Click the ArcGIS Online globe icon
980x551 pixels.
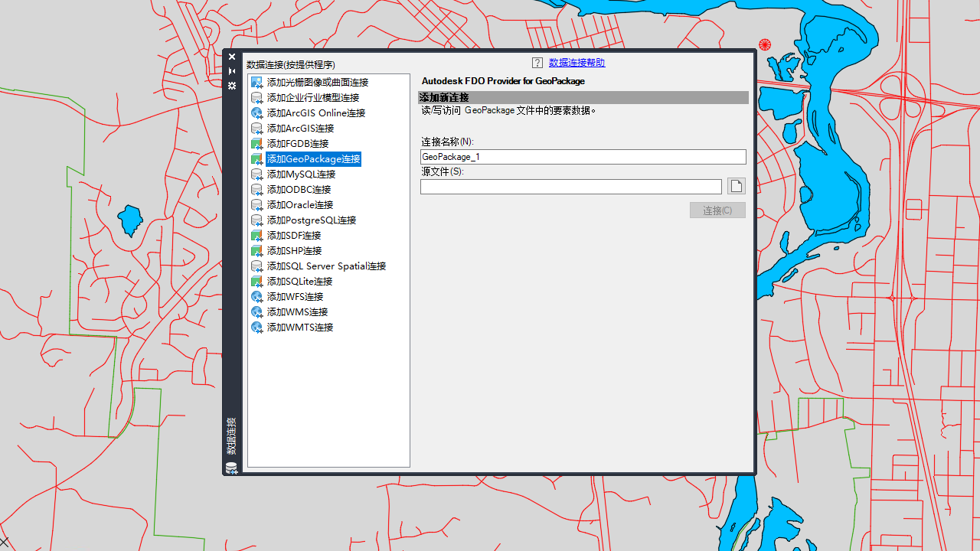257,113
